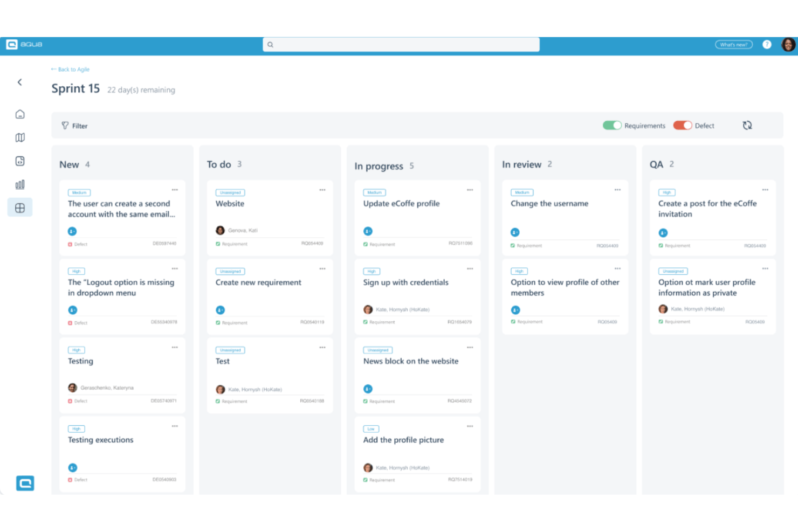Open more options on Option to view profile card
Viewport: 798px width, 532px height.
[617, 268]
